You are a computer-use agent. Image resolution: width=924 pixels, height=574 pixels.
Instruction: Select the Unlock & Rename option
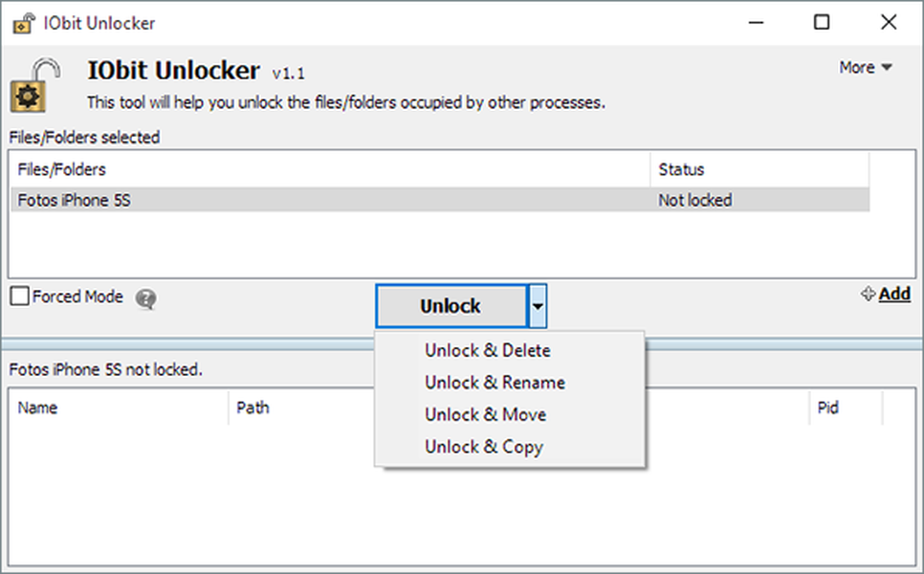pyautogui.click(x=495, y=383)
